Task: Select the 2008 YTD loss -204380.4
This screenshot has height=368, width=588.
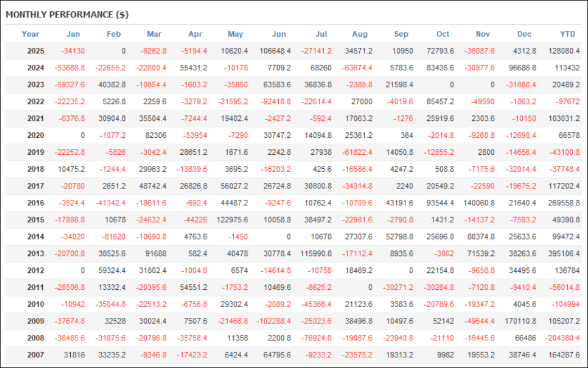Action: (562, 338)
